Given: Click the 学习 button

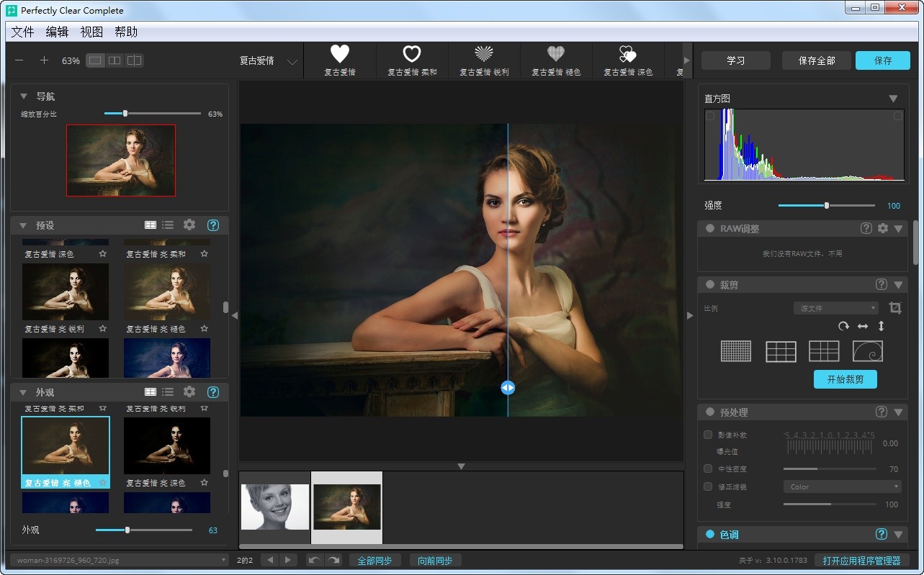Looking at the screenshot, I should [x=736, y=60].
